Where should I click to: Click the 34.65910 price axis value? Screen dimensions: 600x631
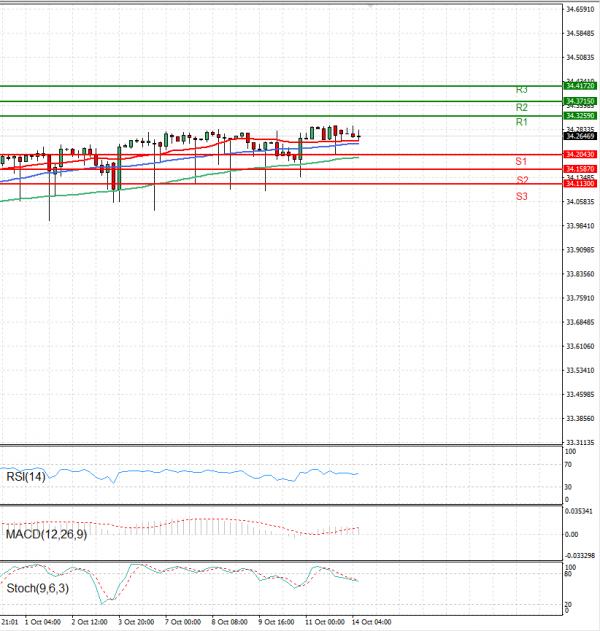580,9
